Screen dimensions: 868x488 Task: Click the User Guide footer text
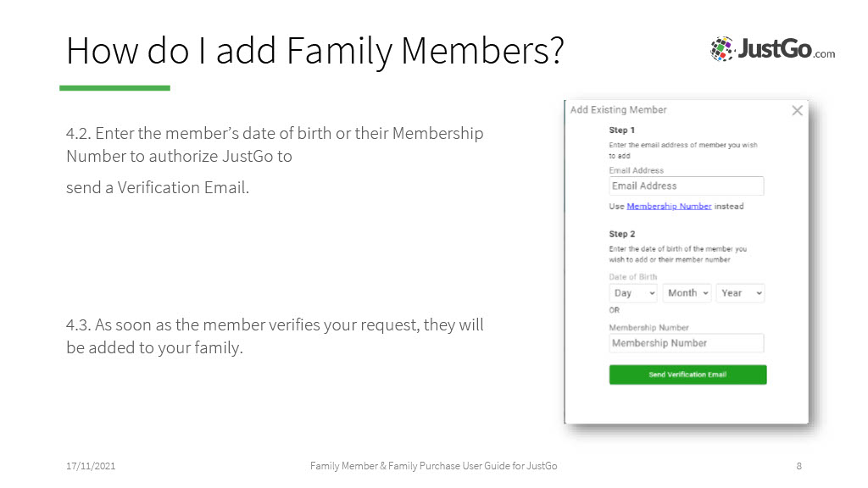(x=433, y=466)
